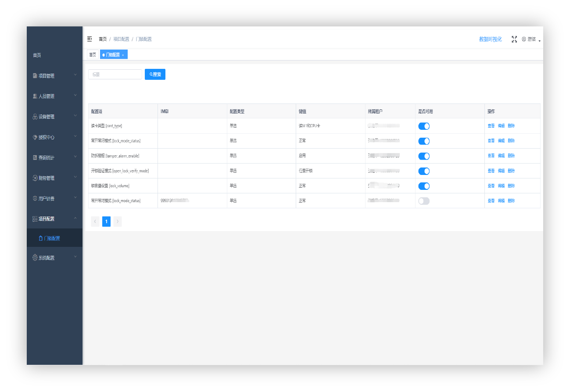
Task: Disable the card_type row availability switch
Action: click(x=423, y=126)
